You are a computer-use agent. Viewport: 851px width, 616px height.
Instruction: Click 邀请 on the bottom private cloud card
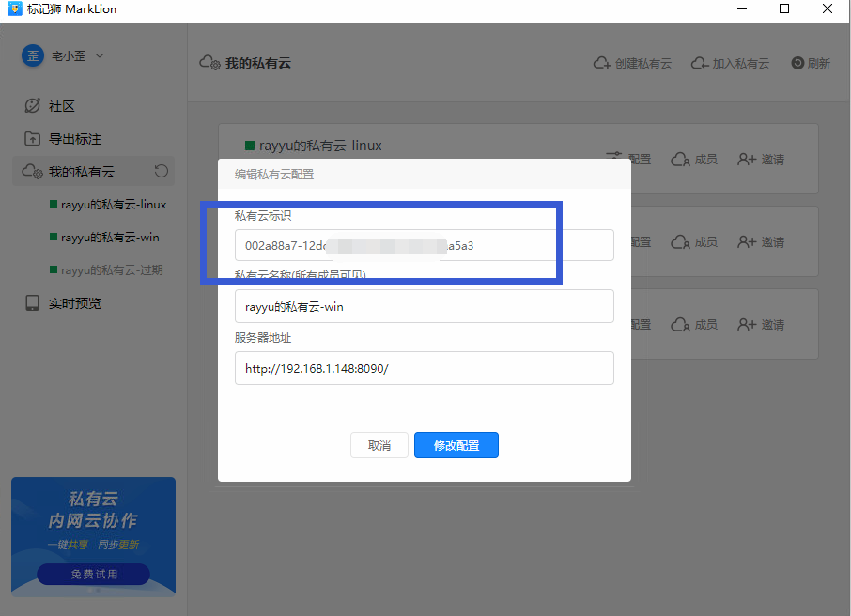click(761, 325)
